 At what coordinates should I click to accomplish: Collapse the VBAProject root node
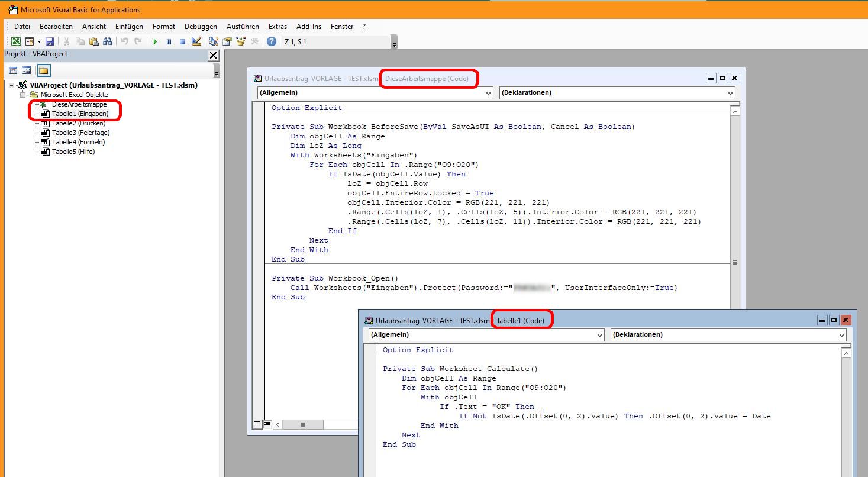11,85
